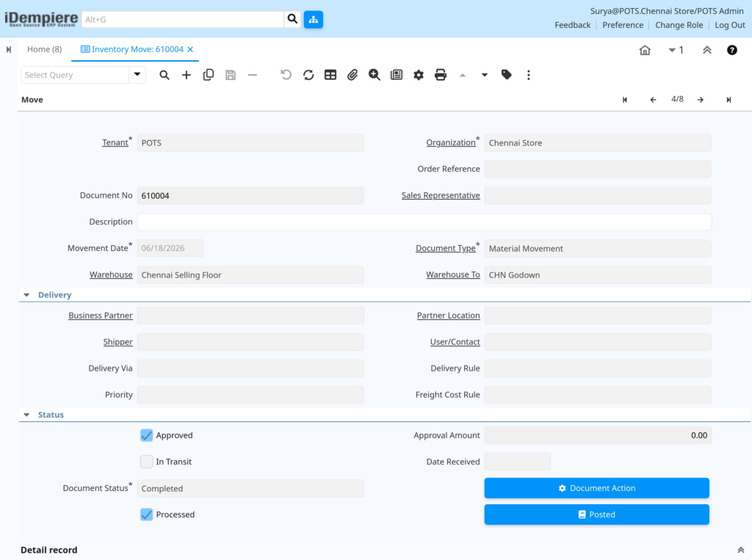Click the Find Record magnifier in toolbar
Image resolution: width=752 pixels, height=560 pixels.
pyautogui.click(x=164, y=75)
